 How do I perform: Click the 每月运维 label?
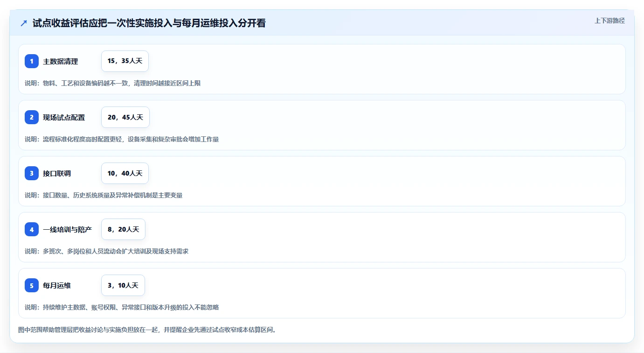pos(57,285)
